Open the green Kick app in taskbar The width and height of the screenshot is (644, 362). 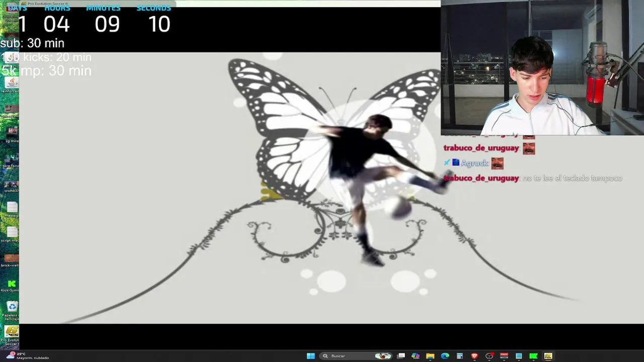point(533,356)
